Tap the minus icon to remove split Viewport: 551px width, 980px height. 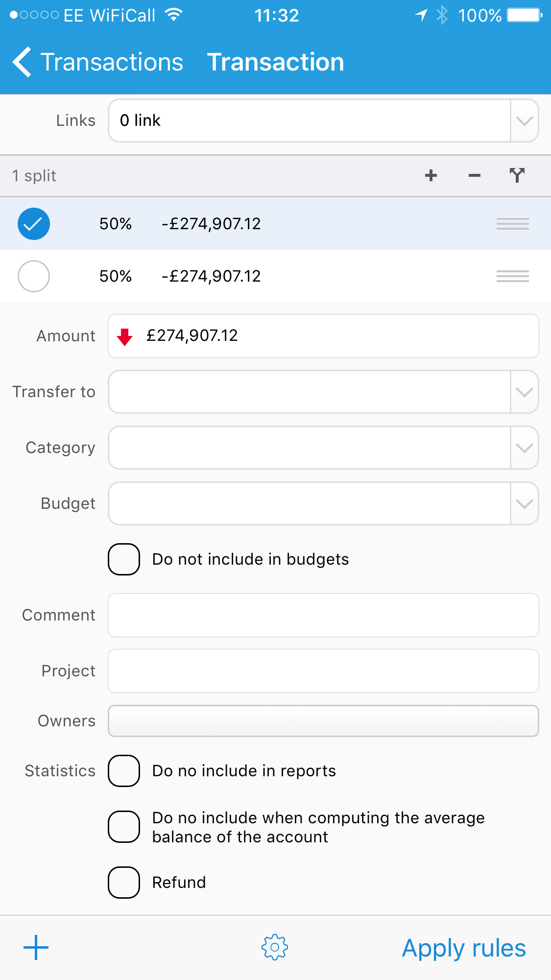pyautogui.click(x=474, y=175)
